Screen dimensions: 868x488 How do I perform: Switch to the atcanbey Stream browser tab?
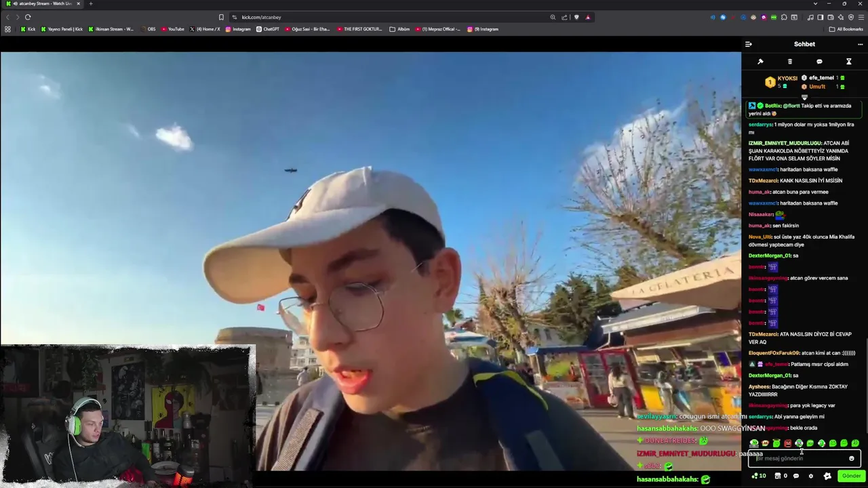pos(44,3)
